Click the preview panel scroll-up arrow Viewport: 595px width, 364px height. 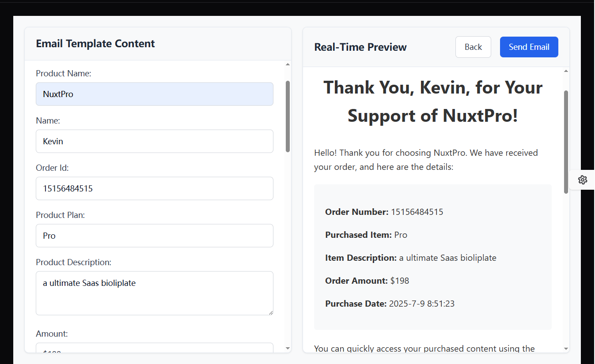click(x=566, y=71)
